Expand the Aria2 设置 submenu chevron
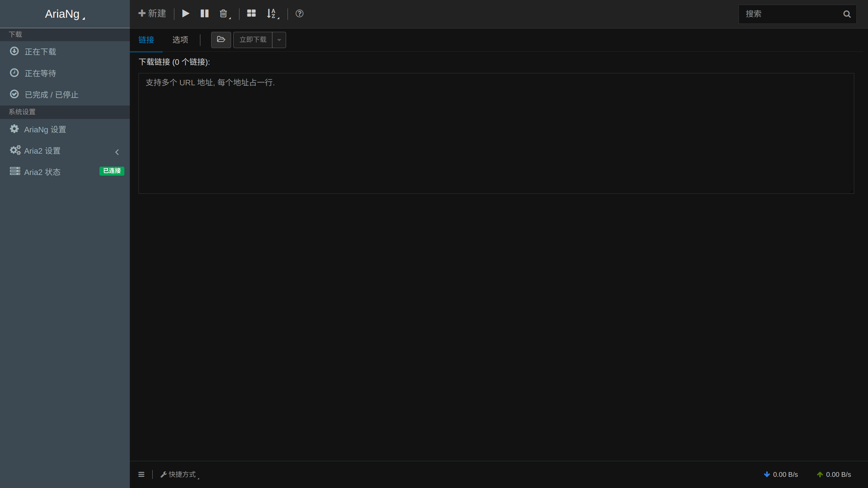 pos(117,152)
